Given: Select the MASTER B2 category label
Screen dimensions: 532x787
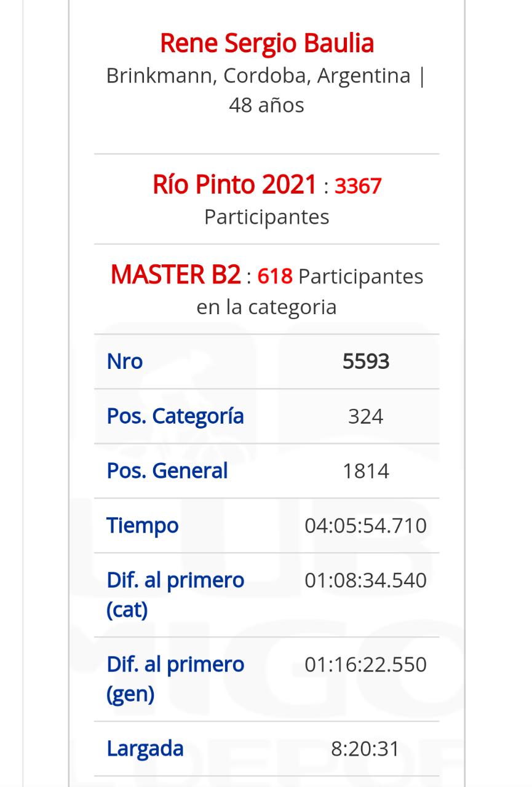Looking at the screenshot, I should click(x=175, y=275).
